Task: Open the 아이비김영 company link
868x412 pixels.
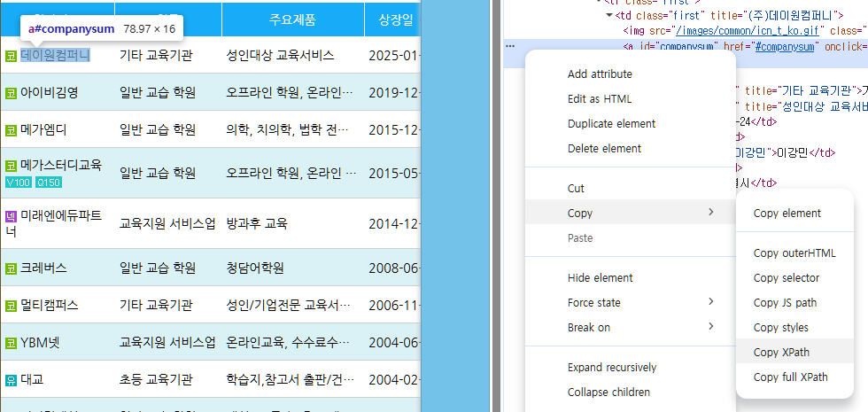Action: (50, 92)
